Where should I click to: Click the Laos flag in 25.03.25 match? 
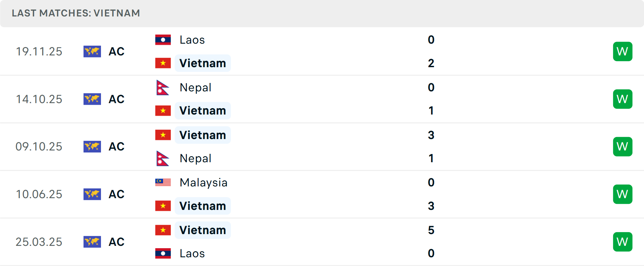(163, 253)
